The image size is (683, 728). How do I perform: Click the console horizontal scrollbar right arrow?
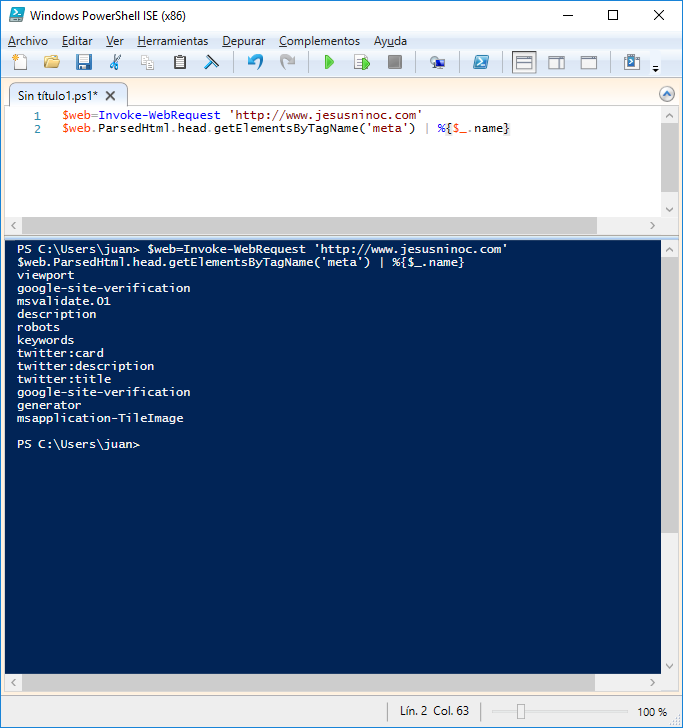click(652, 682)
